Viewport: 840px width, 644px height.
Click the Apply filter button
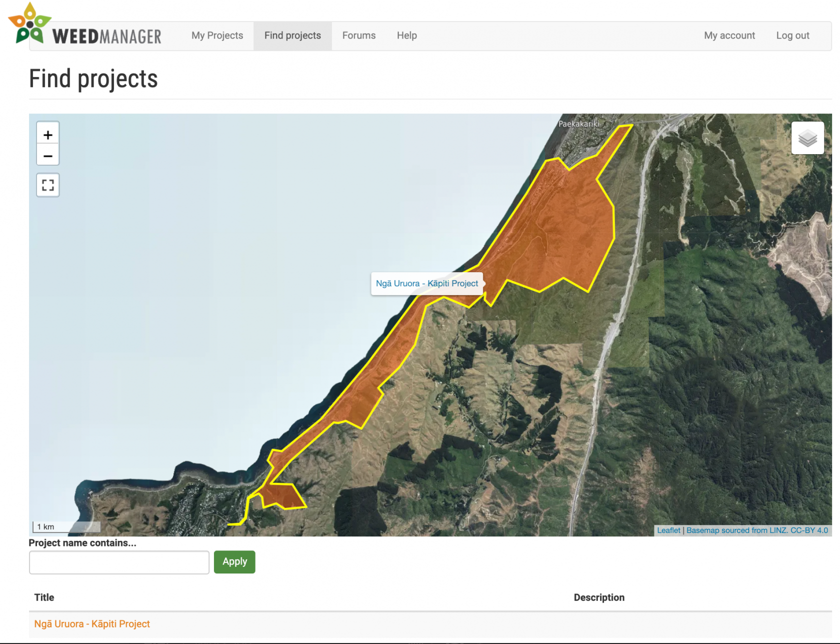[234, 562]
